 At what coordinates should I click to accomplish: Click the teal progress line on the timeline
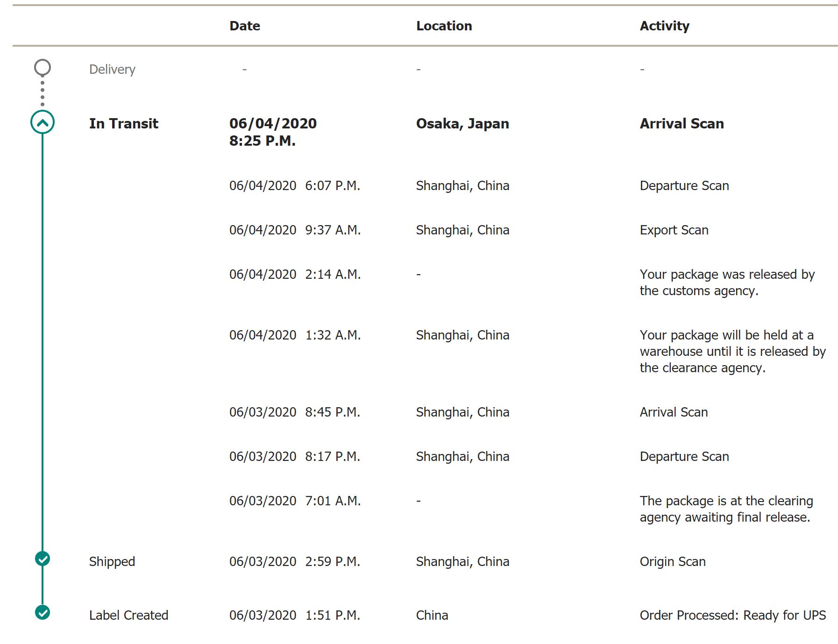[43, 327]
